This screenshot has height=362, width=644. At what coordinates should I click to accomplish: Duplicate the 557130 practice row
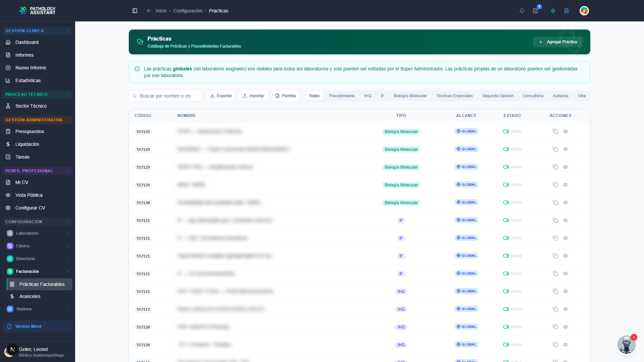tap(555, 202)
